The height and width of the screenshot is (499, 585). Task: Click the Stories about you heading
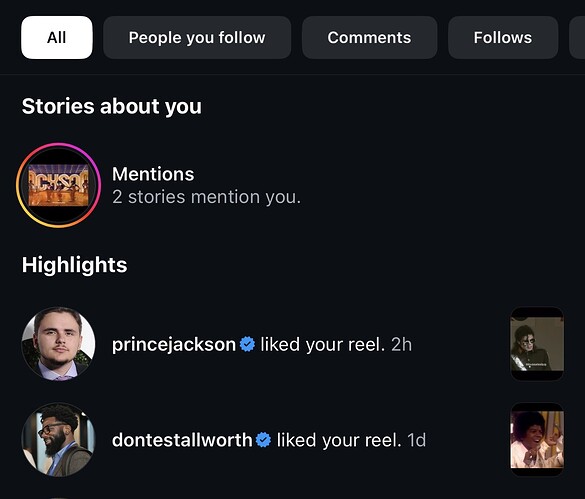coord(112,106)
